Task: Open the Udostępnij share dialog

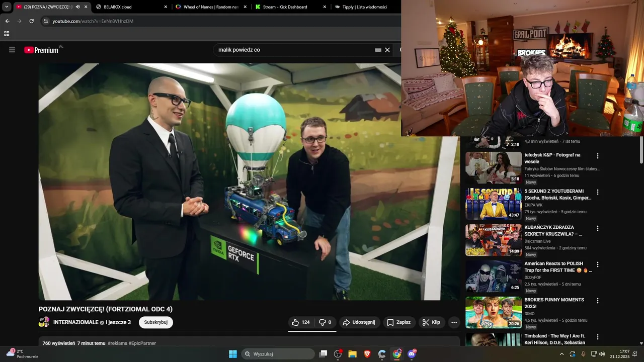Action: 359,322
